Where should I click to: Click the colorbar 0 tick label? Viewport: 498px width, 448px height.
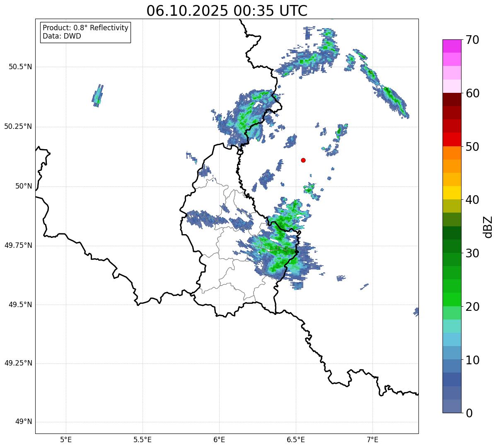(469, 413)
